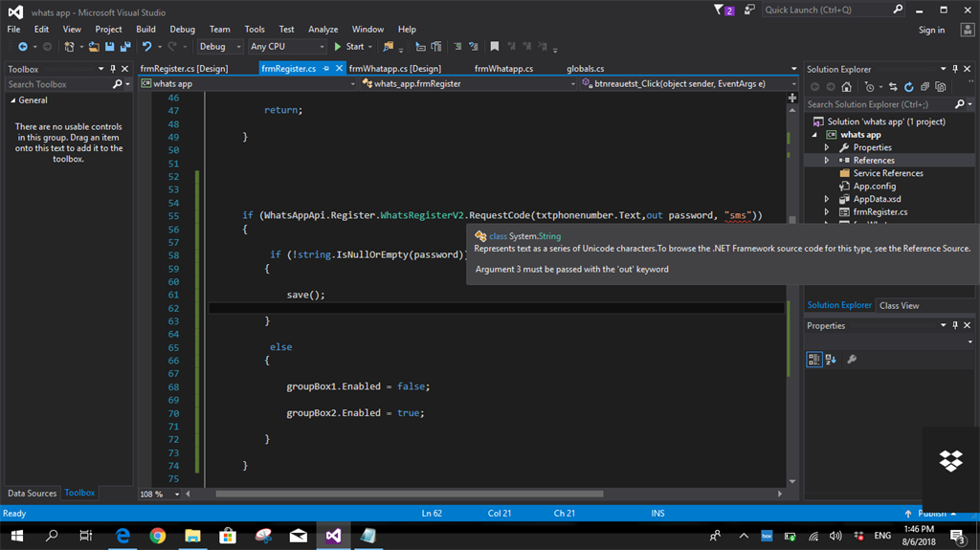This screenshot has width=980, height=550.
Task: Click the Open File folder icon
Action: tap(94, 47)
